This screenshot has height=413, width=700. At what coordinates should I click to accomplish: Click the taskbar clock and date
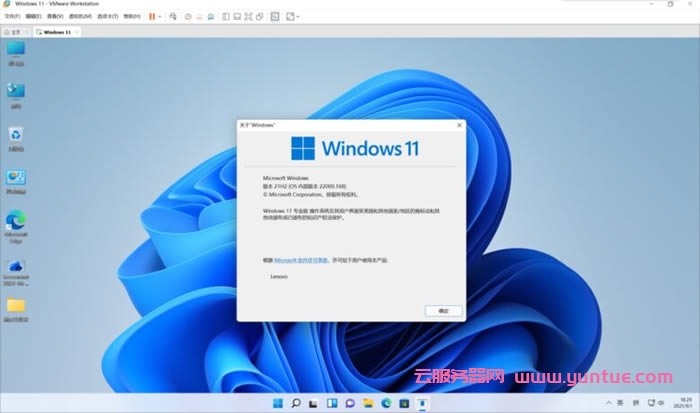coord(680,405)
